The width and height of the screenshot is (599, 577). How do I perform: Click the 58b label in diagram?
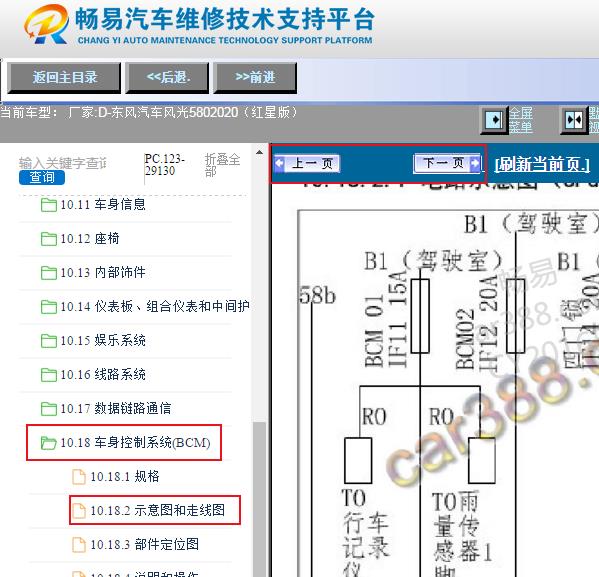point(317,295)
